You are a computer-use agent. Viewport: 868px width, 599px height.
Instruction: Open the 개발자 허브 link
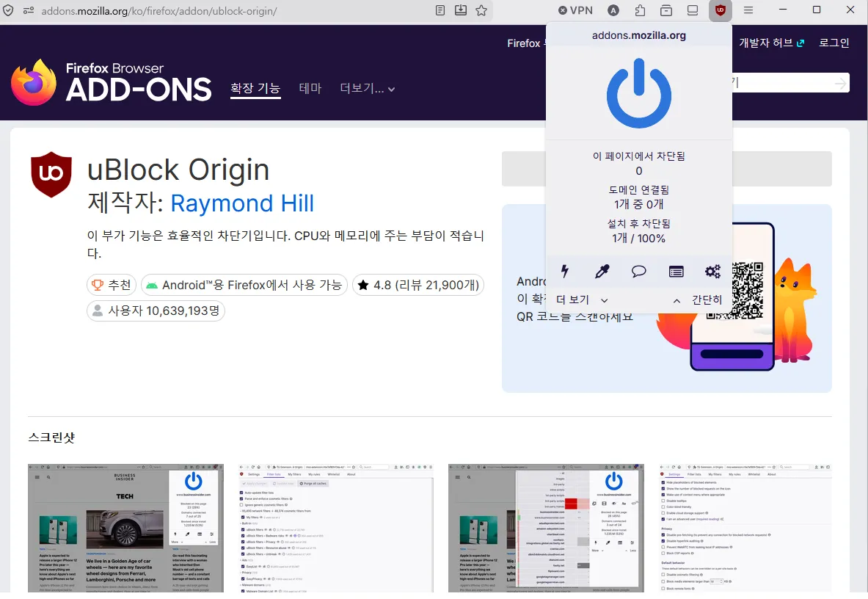point(772,43)
